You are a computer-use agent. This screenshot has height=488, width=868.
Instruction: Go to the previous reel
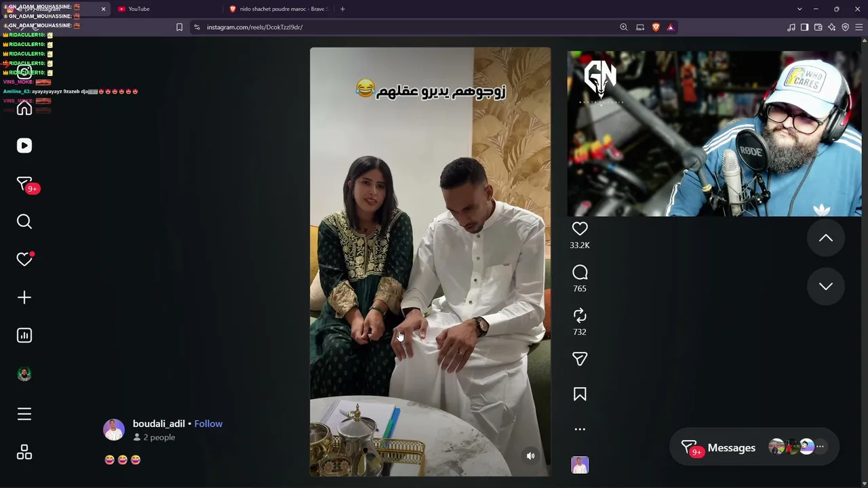pos(826,238)
